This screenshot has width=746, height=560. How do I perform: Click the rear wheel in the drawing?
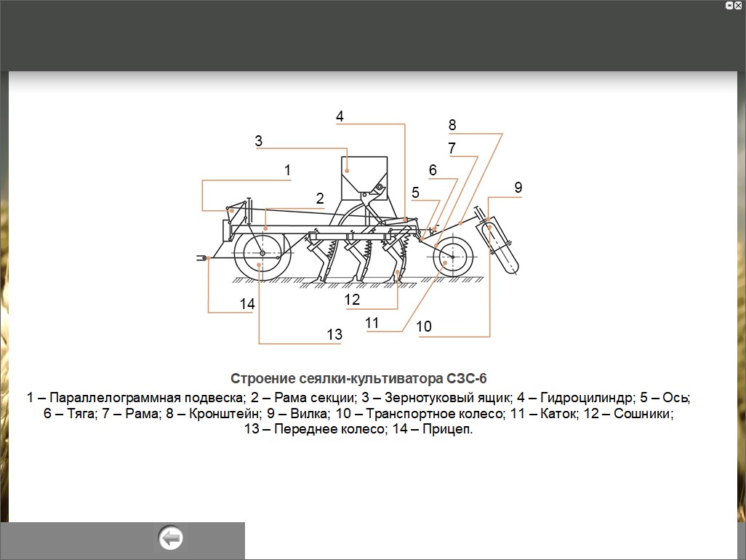pos(452,257)
